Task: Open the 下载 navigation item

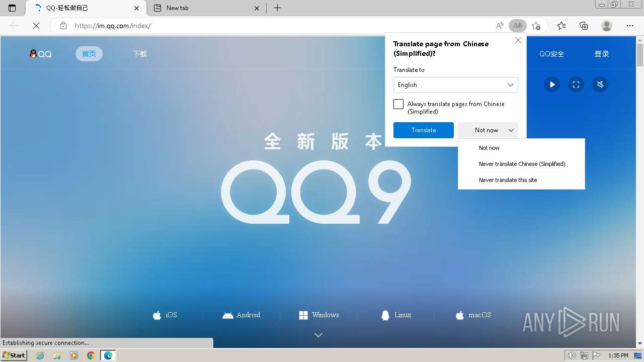Action: pos(140,54)
